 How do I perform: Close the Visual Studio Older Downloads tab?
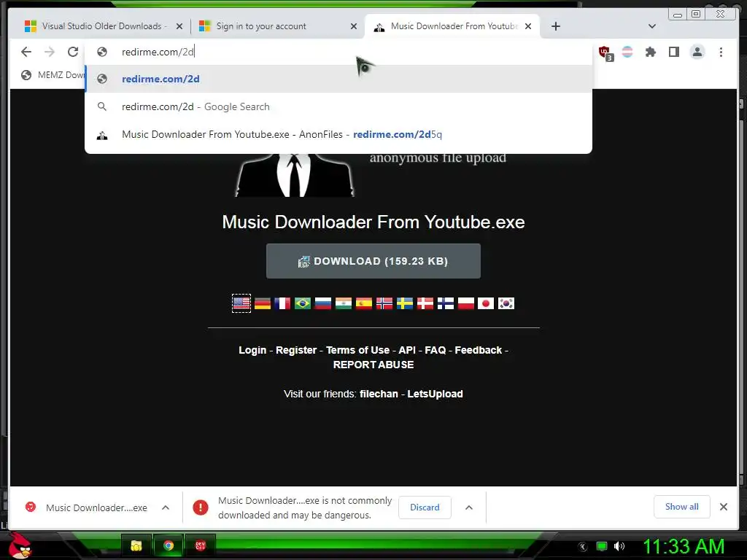(179, 26)
